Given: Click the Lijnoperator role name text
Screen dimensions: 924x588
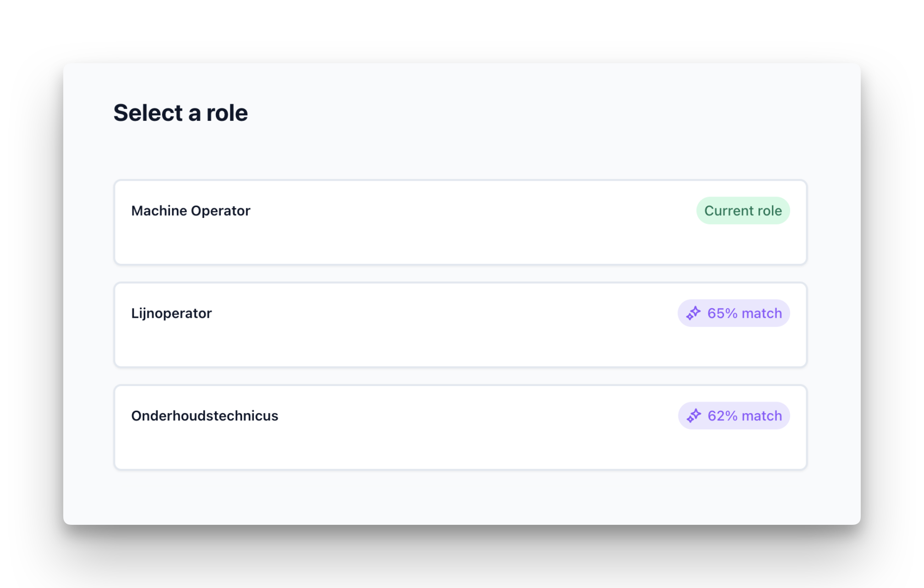Looking at the screenshot, I should [171, 313].
